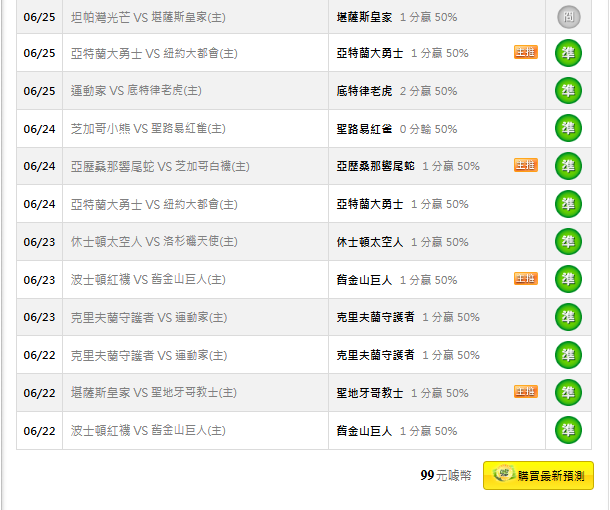Click the gray status icon for 坦帕灣光芒 VS 堪薩斯皇家
Viewport: 610px width, 510px height.
(x=568, y=17)
